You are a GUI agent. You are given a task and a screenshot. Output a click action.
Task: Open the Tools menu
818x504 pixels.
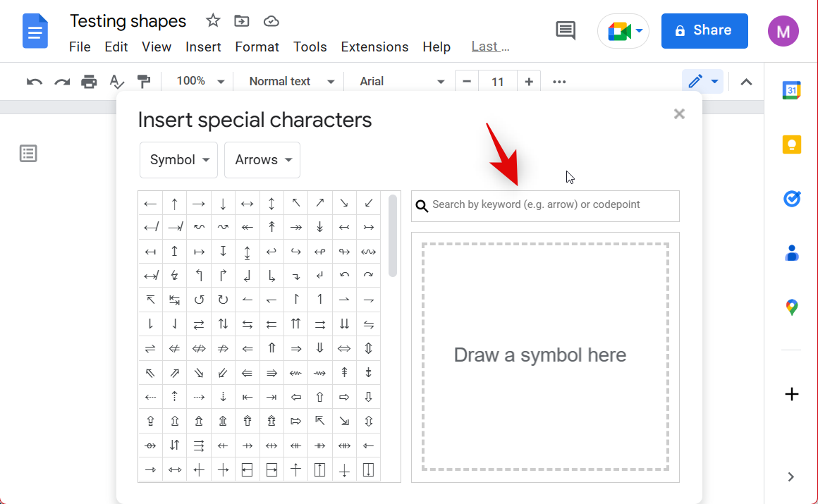click(x=310, y=47)
